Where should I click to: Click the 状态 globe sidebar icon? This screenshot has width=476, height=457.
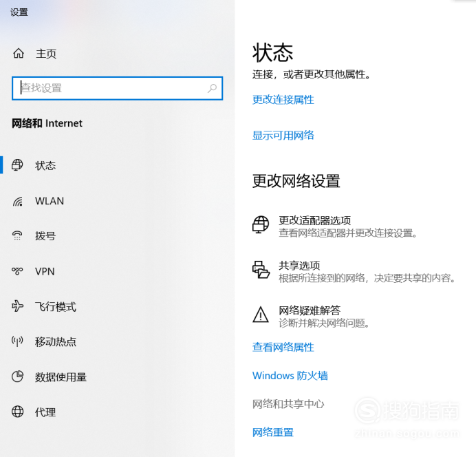click(17, 165)
